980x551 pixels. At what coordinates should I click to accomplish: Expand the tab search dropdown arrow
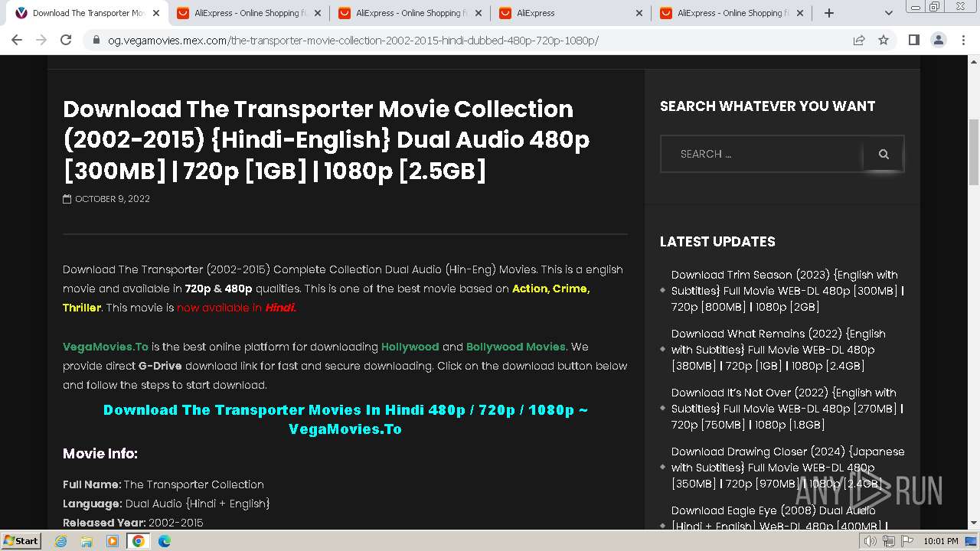888,13
